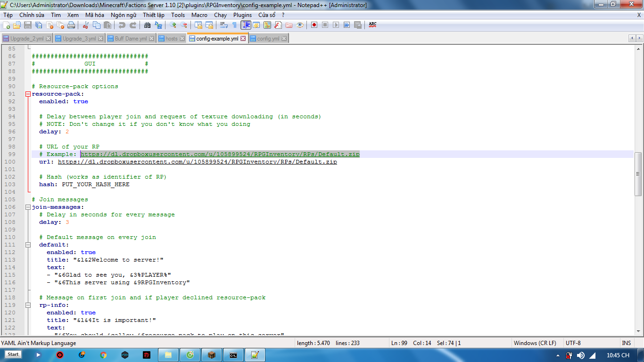Click the Print toolbar icon
Image resolution: width=644 pixels, height=362 pixels.
(71, 25)
